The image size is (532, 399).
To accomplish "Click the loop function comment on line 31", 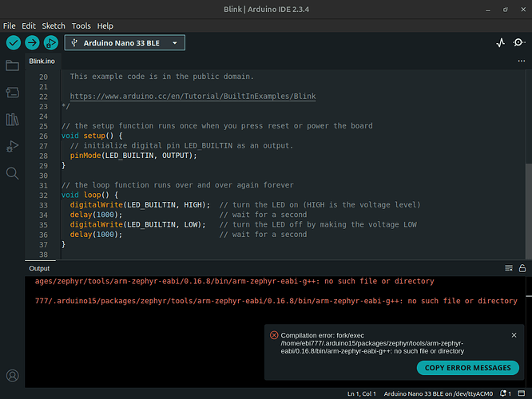I will 177,185.
